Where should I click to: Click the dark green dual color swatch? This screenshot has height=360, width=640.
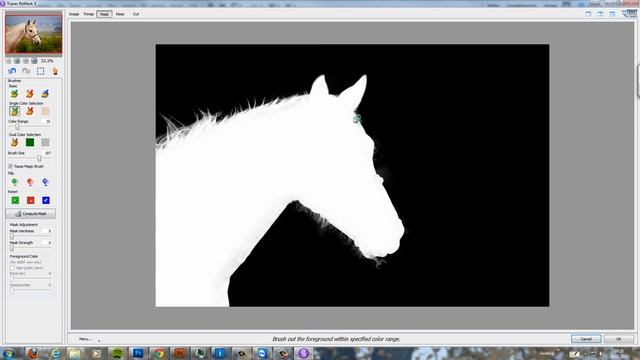tap(30, 142)
